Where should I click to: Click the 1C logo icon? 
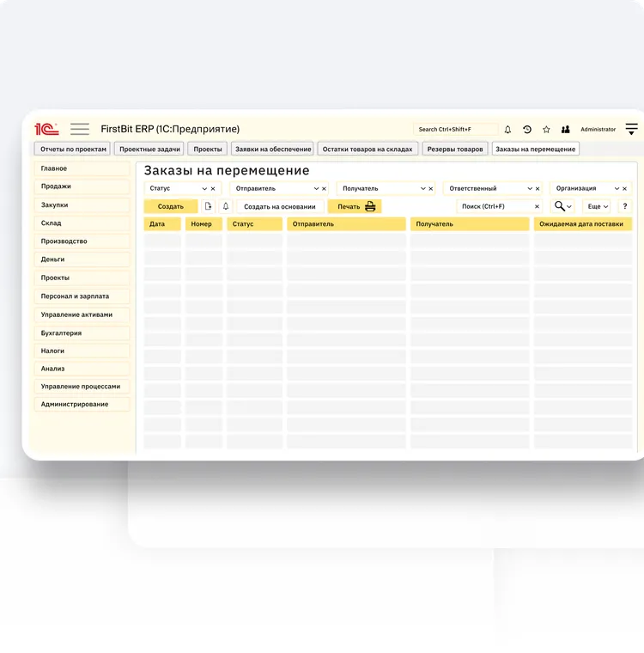(x=46, y=129)
